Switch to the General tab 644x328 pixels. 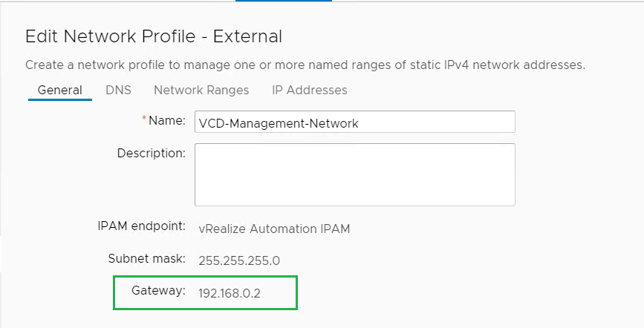59,90
